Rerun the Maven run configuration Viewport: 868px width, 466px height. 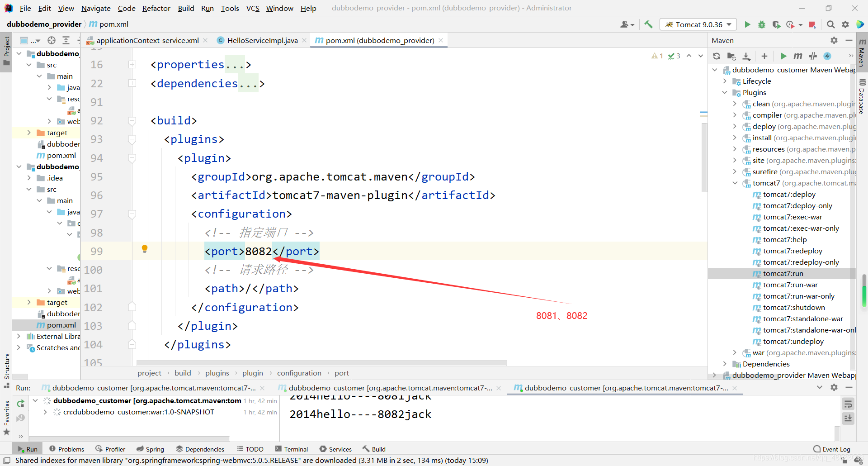[20, 404]
